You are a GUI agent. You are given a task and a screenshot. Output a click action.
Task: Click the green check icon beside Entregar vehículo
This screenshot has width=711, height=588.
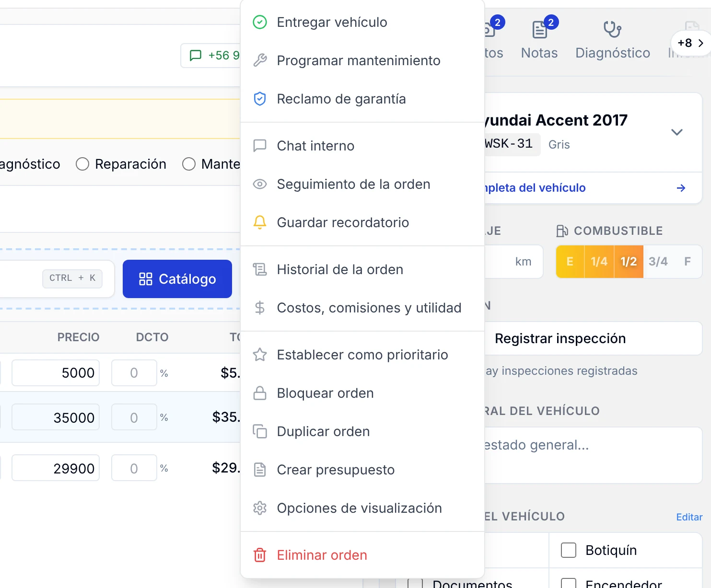click(x=259, y=22)
